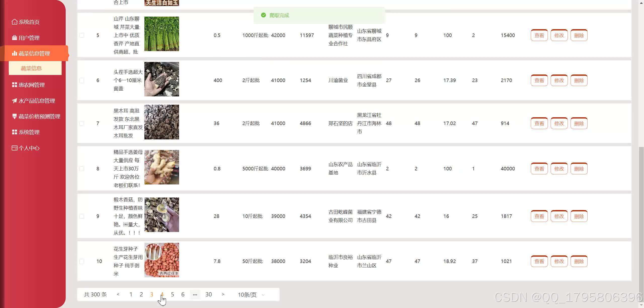Tick checkbox for row 9 shiitake

click(82, 216)
